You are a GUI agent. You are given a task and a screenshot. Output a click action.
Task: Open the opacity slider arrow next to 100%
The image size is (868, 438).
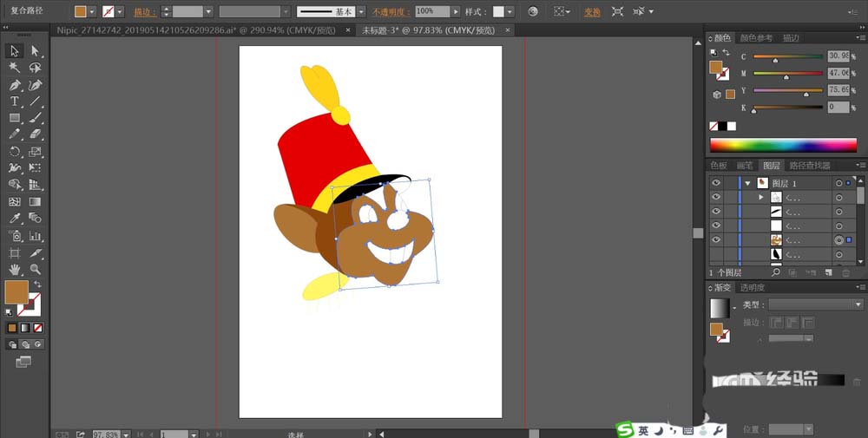[x=456, y=11]
